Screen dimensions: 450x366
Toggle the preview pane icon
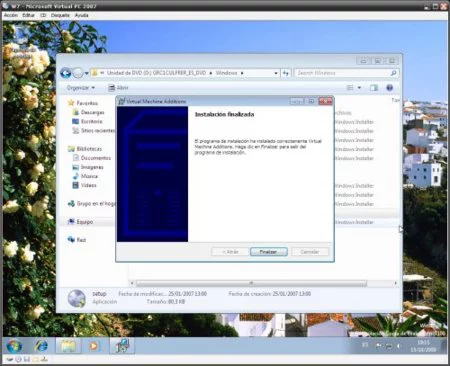tap(374, 88)
